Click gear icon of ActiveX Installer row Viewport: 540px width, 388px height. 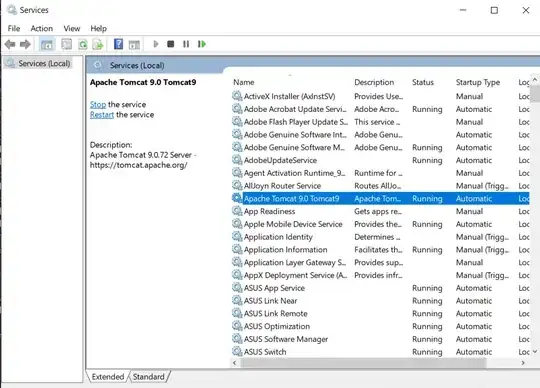(237, 96)
